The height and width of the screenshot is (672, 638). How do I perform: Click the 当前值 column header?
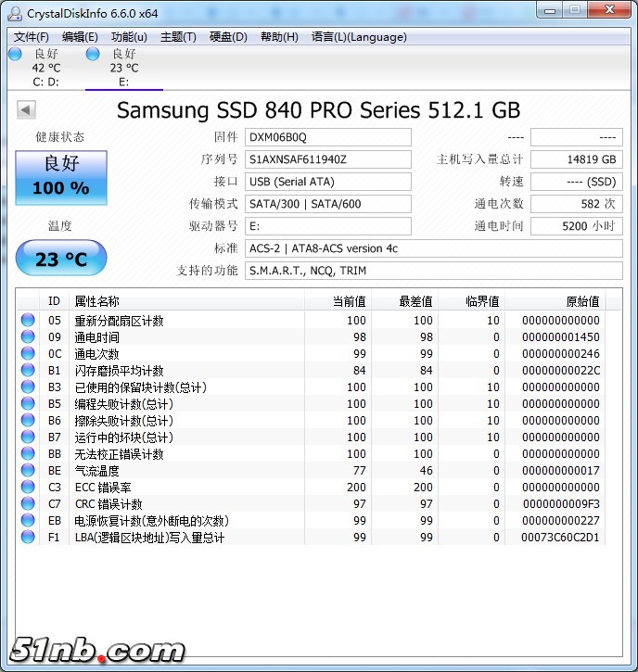pyautogui.click(x=338, y=301)
